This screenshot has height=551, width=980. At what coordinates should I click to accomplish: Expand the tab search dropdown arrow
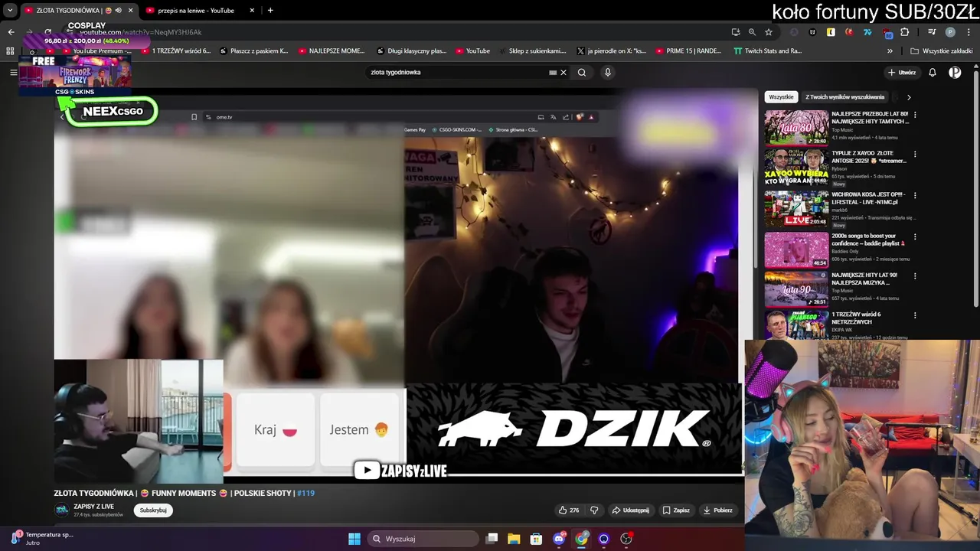click(x=9, y=11)
